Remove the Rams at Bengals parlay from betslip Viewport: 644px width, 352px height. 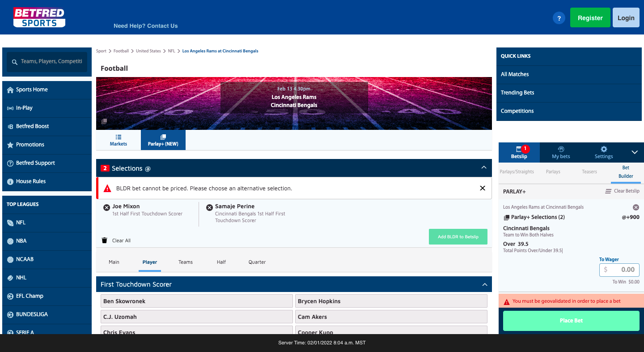[636, 207]
